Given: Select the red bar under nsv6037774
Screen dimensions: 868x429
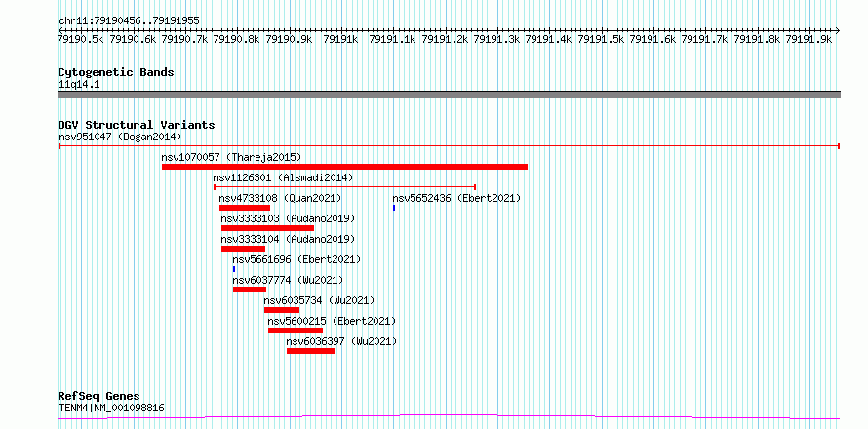Looking at the screenshot, I should (x=250, y=290).
